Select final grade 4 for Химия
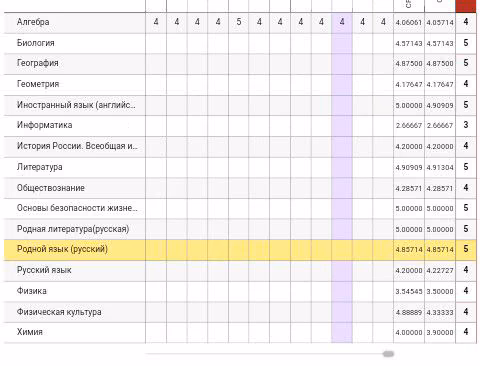 (x=466, y=332)
